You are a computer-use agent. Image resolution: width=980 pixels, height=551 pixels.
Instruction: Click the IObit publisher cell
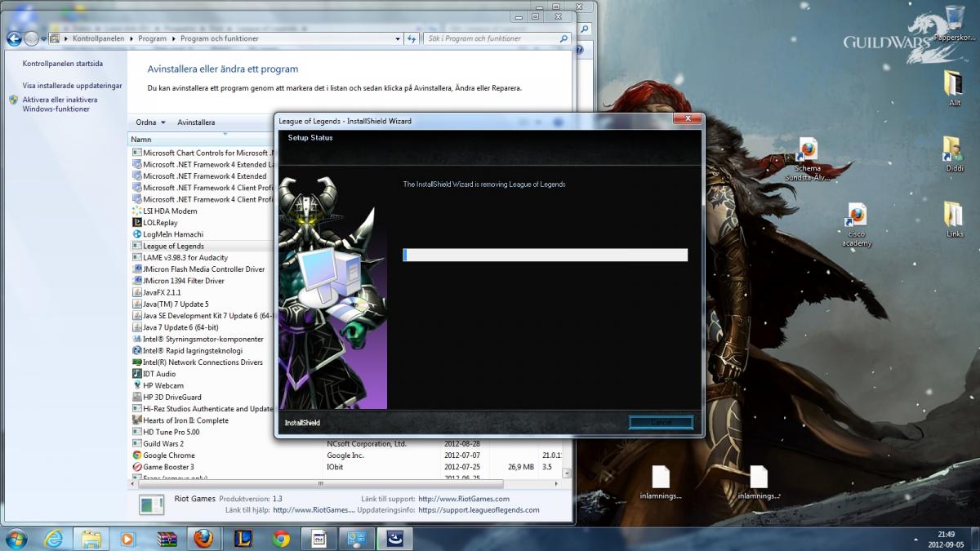(x=335, y=467)
